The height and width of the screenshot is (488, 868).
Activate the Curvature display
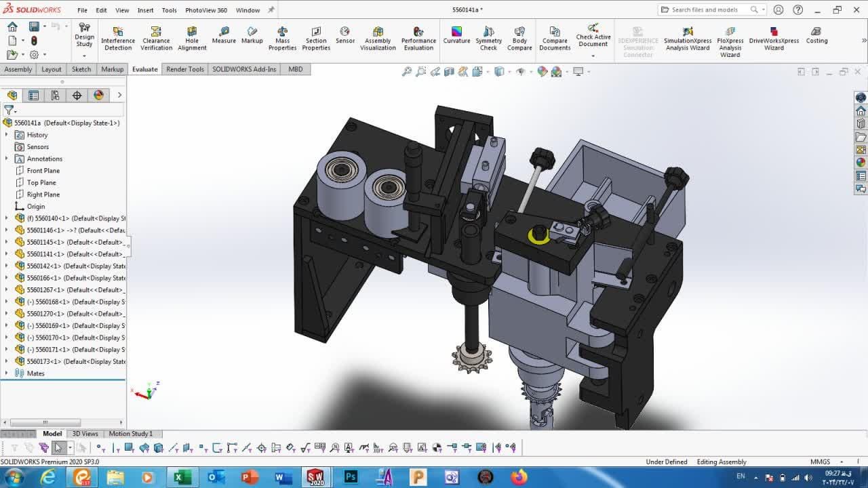pyautogui.click(x=456, y=36)
